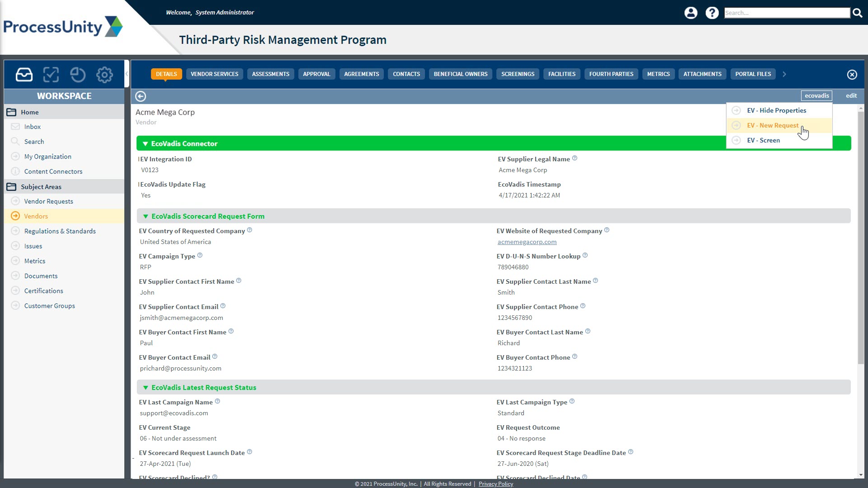Click the magnifying glass search icon

[857, 13]
